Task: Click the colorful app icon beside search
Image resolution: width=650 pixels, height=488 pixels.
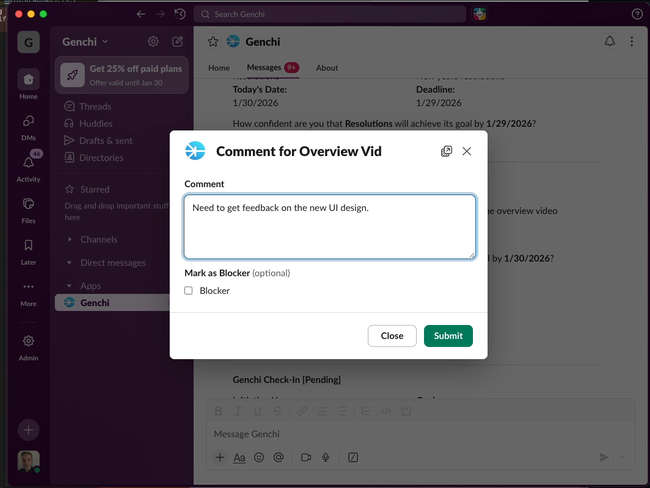Action: point(480,14)
